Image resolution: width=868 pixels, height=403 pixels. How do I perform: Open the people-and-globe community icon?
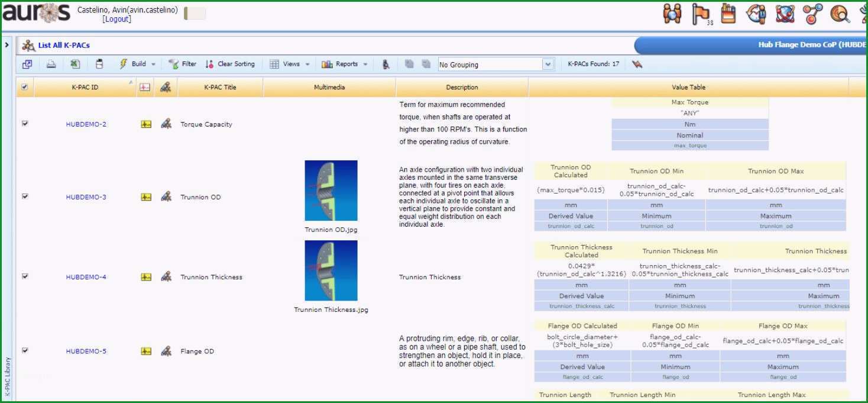[672, 14]
